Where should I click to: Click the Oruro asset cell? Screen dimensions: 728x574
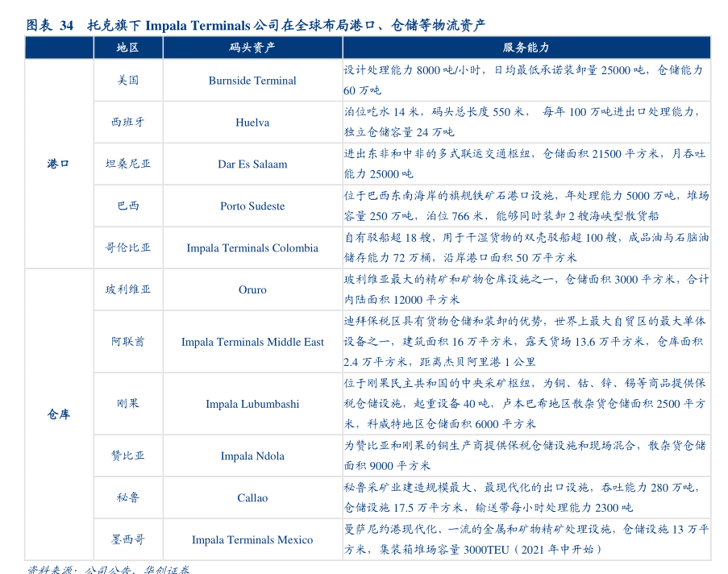click(252, 290)
